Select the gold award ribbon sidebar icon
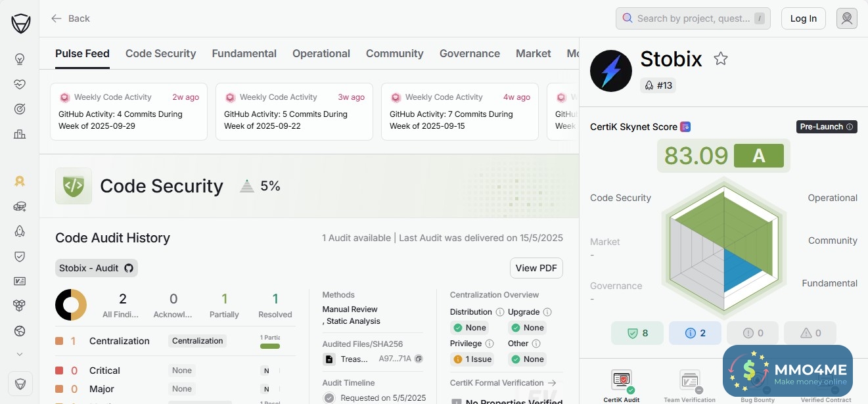Viewport: 868px width, 404px height. tap(20, 181)
